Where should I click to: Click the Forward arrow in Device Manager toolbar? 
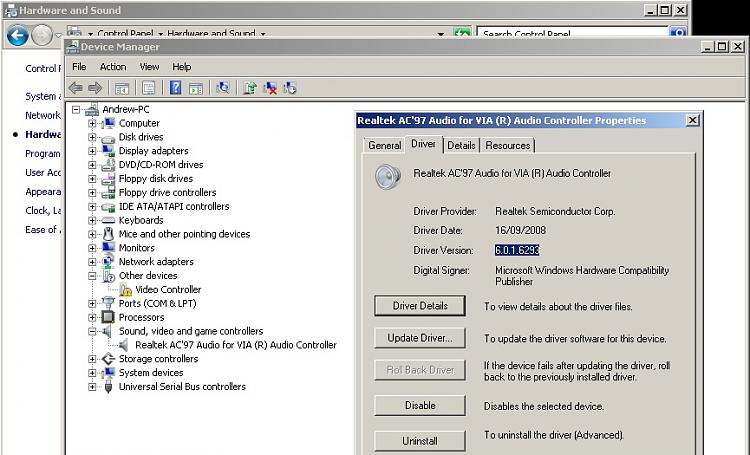pyautogui.click(x=95, y=88)
